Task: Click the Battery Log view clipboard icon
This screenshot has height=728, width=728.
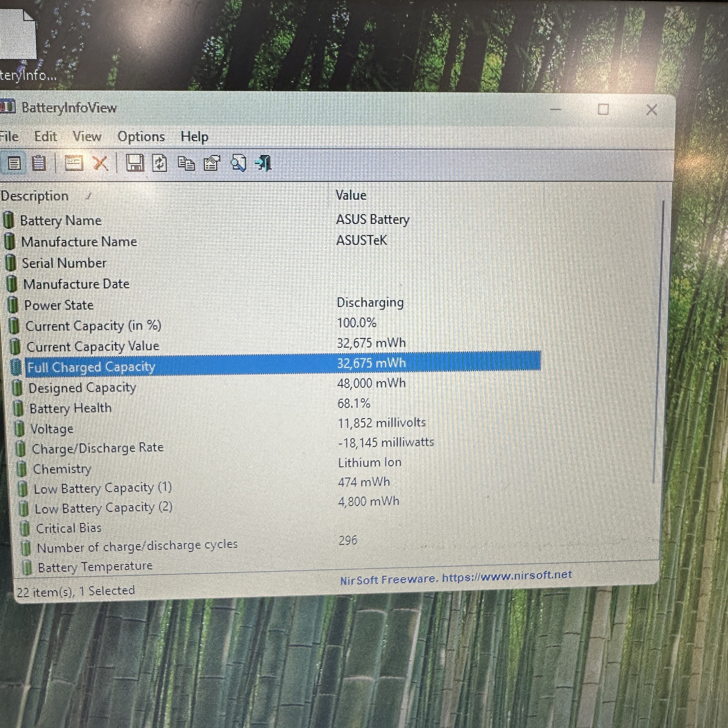Action: [39, 164]
